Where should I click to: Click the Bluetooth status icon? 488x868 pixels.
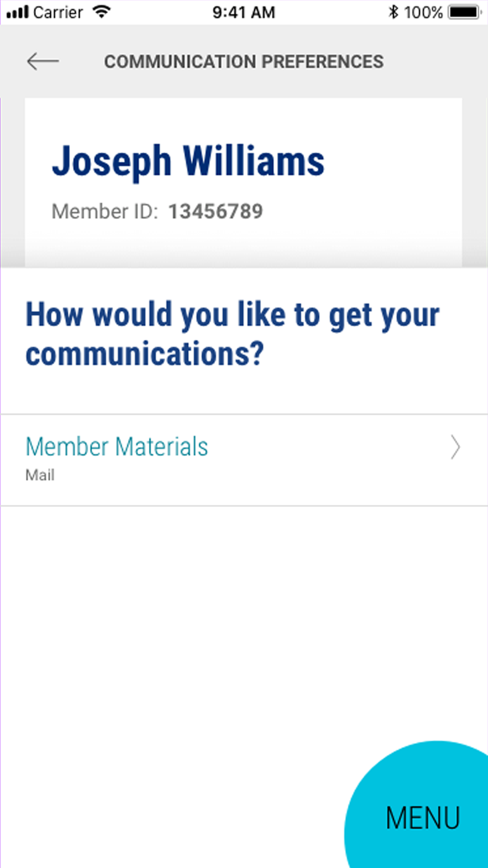coord(393,12)
